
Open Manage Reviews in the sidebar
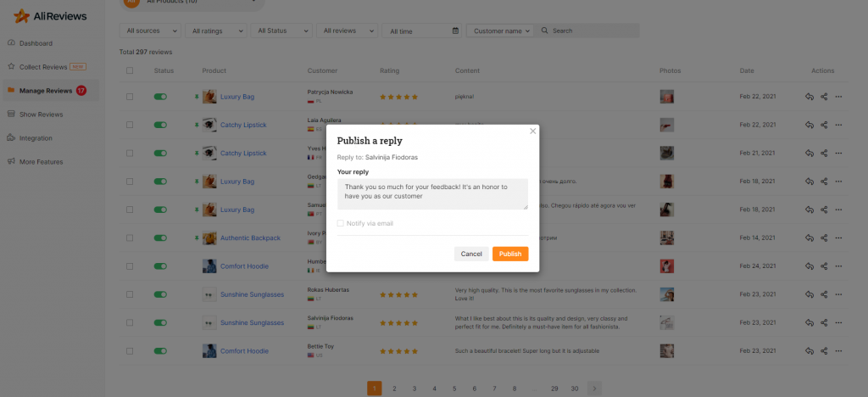click(46, 90)
